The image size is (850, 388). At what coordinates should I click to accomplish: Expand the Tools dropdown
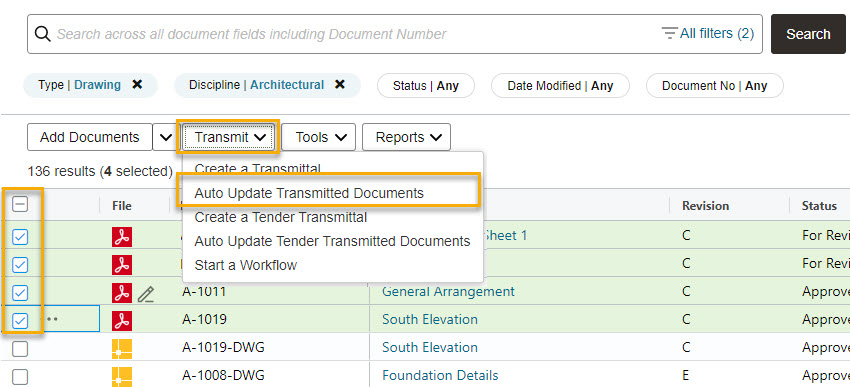(318, 137)
